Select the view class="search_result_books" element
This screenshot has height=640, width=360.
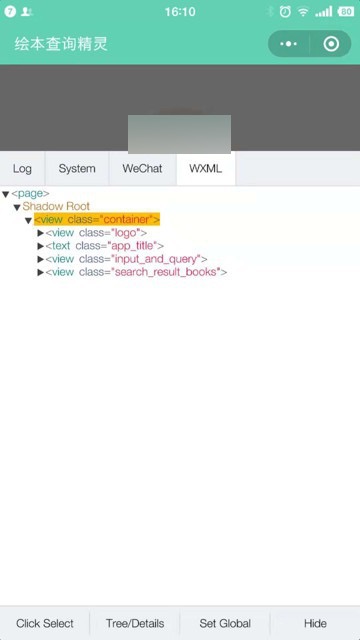tap(136, 272)
